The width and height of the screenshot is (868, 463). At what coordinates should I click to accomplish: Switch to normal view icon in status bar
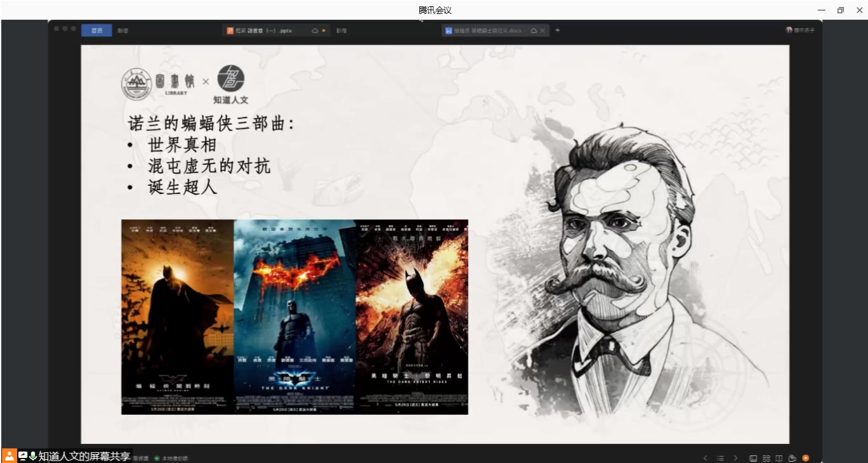tap(753, 458)
